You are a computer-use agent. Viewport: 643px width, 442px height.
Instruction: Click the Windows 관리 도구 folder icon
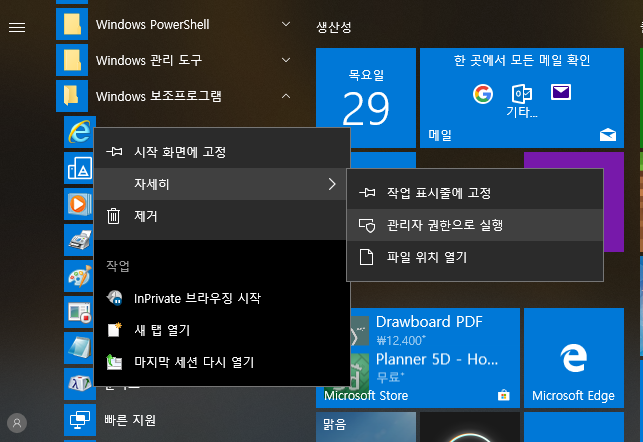click(72, 60)
